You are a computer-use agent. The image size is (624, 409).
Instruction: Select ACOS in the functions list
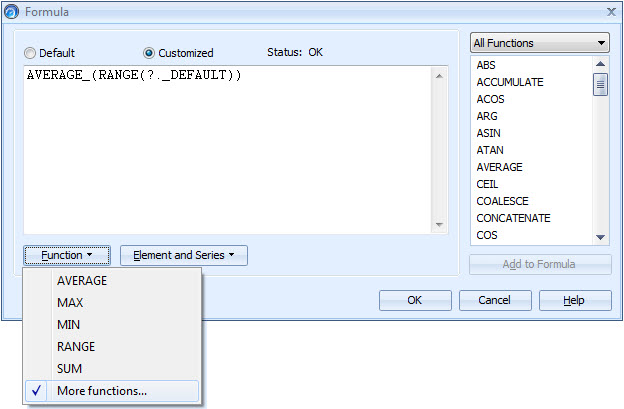[x=490, y=99]
